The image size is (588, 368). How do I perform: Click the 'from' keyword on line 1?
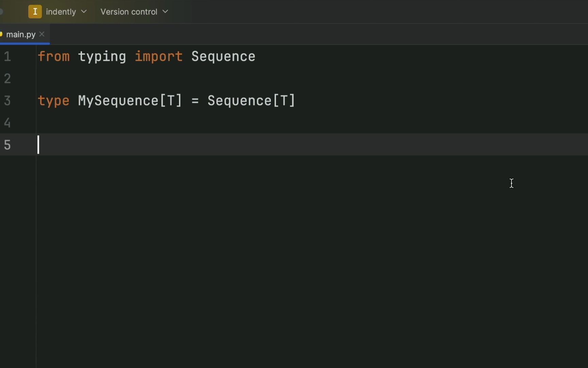pyautogui.click(x=54, y=56)
